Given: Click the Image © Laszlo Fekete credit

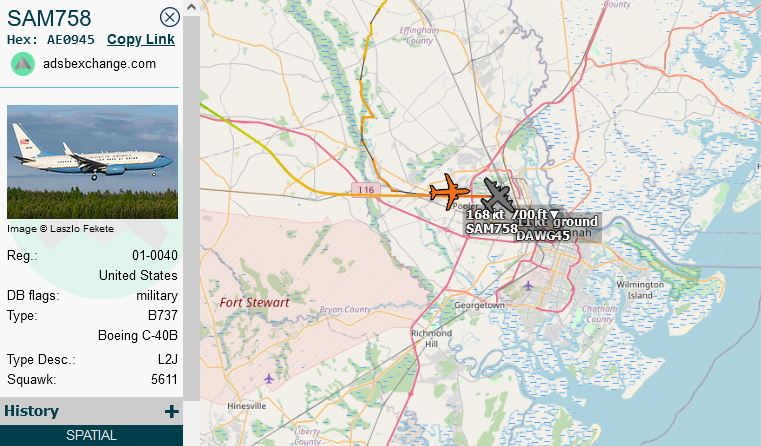Looking at the screenshot, I should 60,229.
